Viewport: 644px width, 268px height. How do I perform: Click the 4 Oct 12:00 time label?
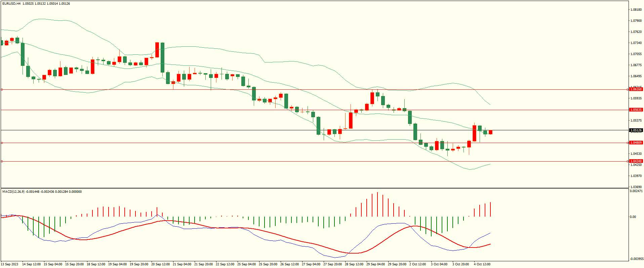coord(482,264)
